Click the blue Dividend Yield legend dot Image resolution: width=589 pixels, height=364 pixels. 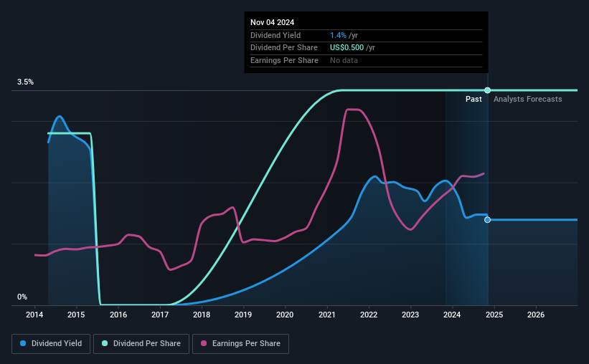[x=23, y=343]
